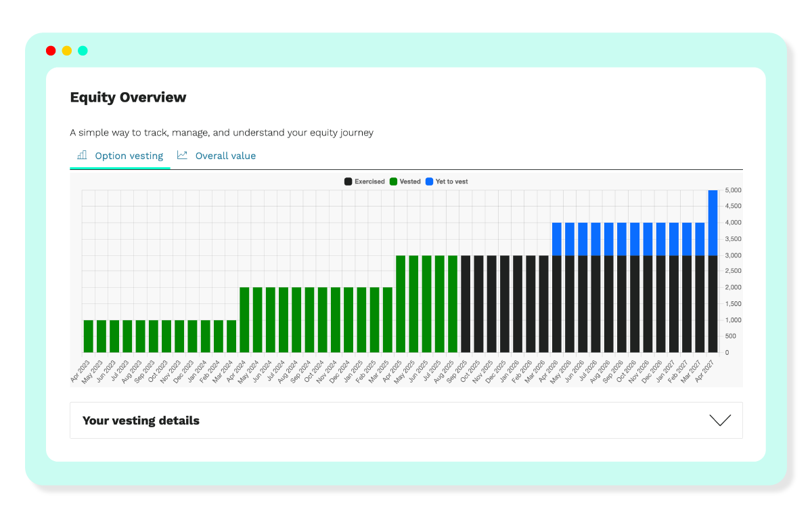812x518 pixels.
Task: Pick the green bar for Jan 2025
Action: [361, 320]
